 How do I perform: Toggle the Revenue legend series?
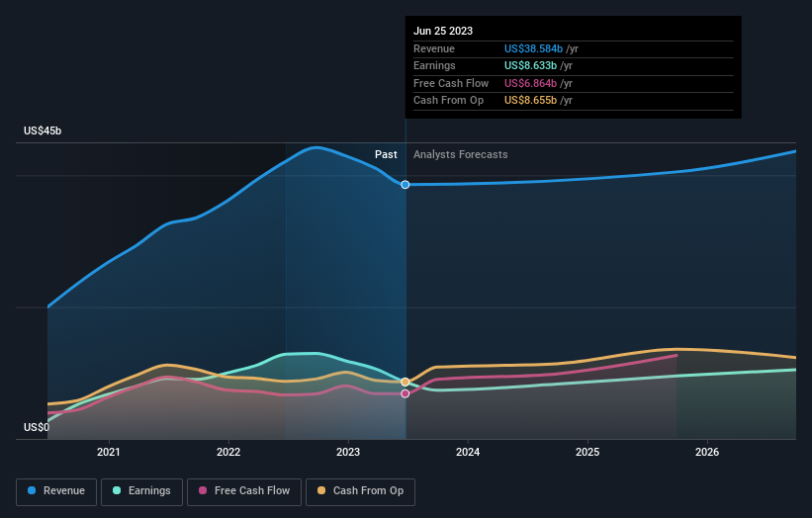[56, 491]
